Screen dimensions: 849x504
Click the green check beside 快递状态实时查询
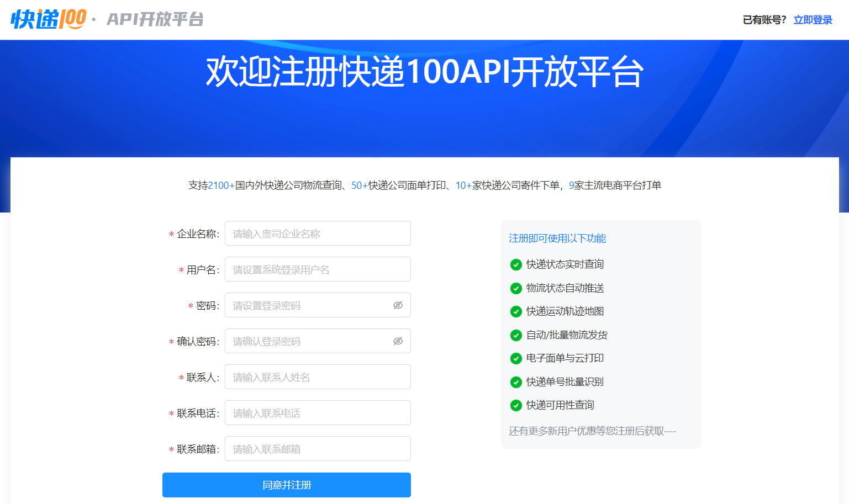[x=515, y=264]
